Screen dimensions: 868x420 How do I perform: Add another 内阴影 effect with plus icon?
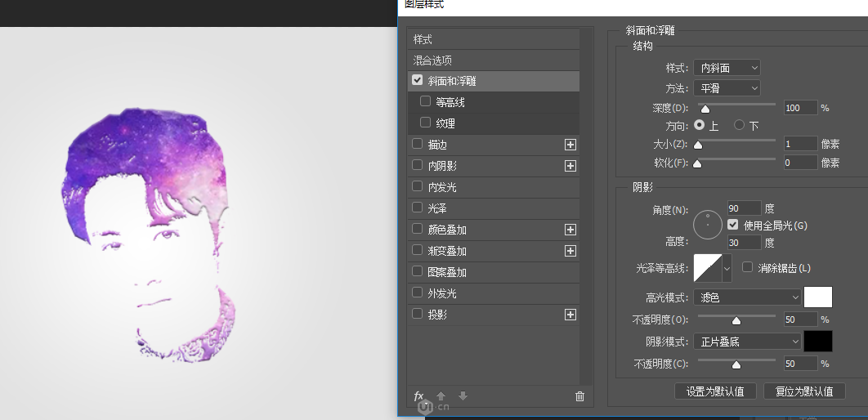coord(570,166)
